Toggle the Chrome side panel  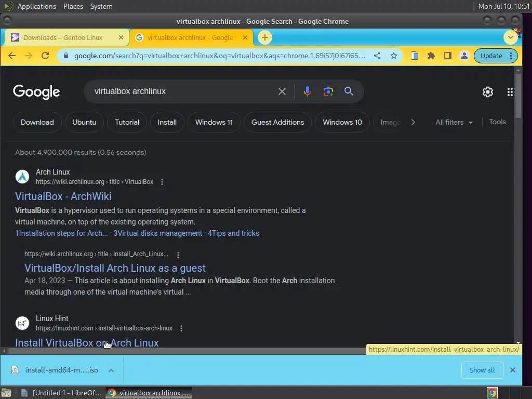447,56
